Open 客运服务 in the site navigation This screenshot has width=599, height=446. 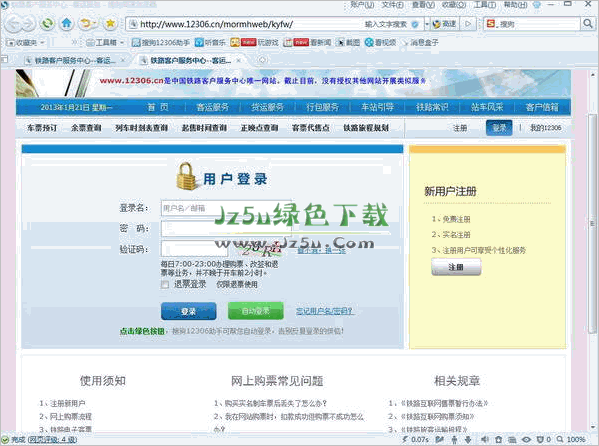(212, 107)
